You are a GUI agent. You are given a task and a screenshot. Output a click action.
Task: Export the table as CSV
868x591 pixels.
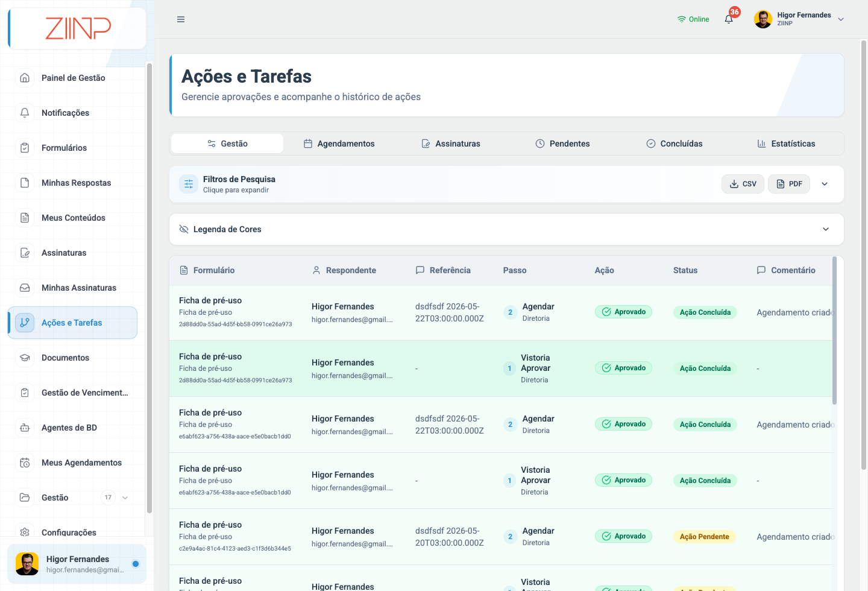(x=743, y=184)
